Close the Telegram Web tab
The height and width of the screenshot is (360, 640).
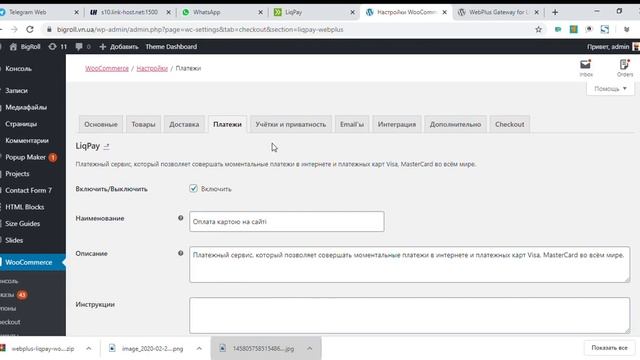[76, 12]
